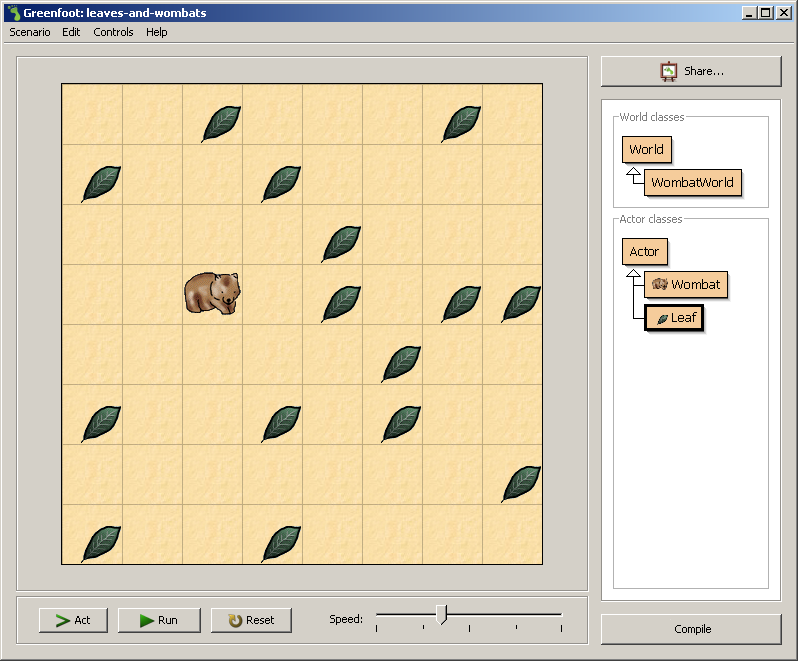The height and width of the screenshot is (661, 798).
Task: Maximize the Greenfoot window
Action: (766, 13)
